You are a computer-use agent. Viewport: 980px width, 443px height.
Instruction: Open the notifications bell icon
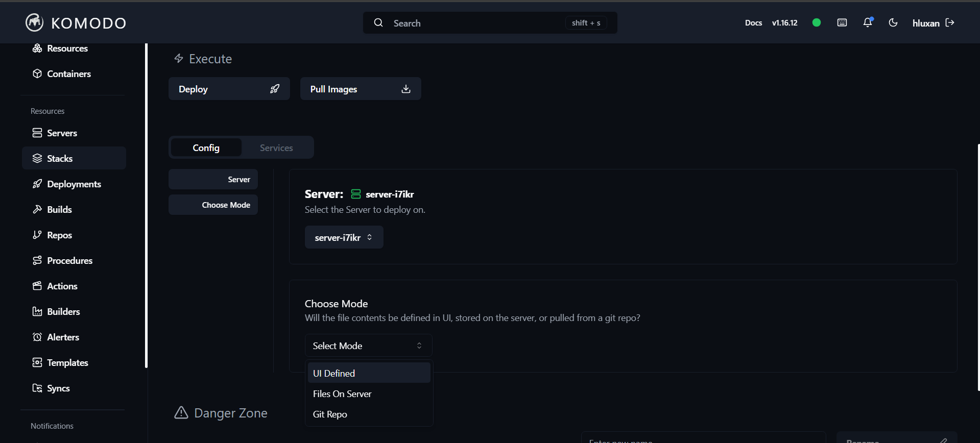pos(867,22)
